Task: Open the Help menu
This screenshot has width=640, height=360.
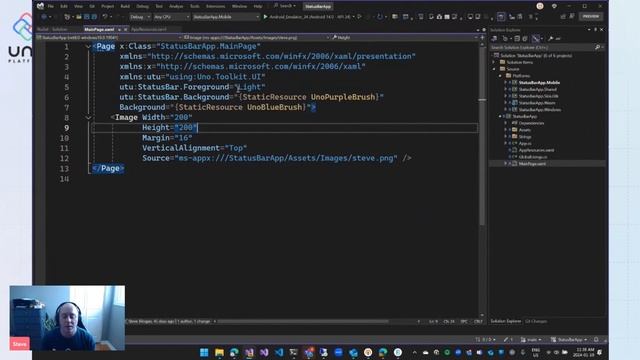Action: click(258, 7)
